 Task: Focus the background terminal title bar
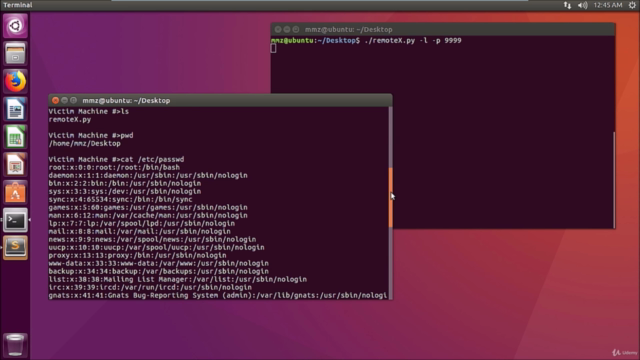pyautogui.click(x=443, y=29)
